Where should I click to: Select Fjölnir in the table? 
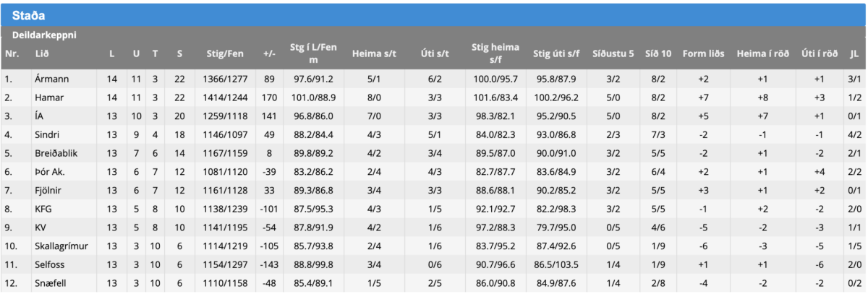[x=48, y=191]
